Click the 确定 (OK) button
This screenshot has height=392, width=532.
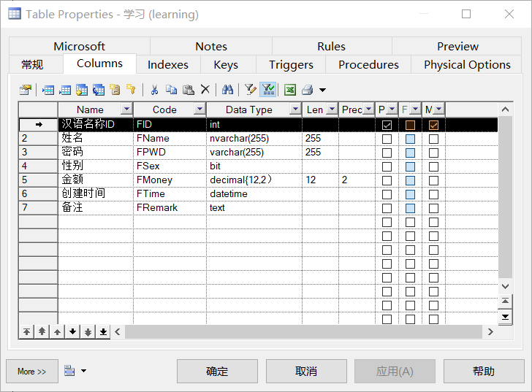point(217,372)
